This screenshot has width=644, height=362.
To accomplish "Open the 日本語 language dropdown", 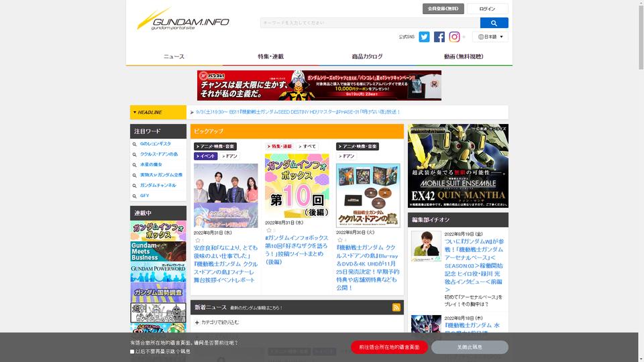I will (490, 37).
